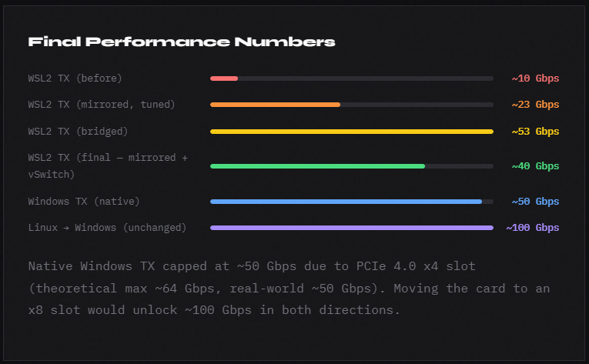Click the ~100 Gbps value
Screen dimensions: 589x364
[x=532, y=228]
